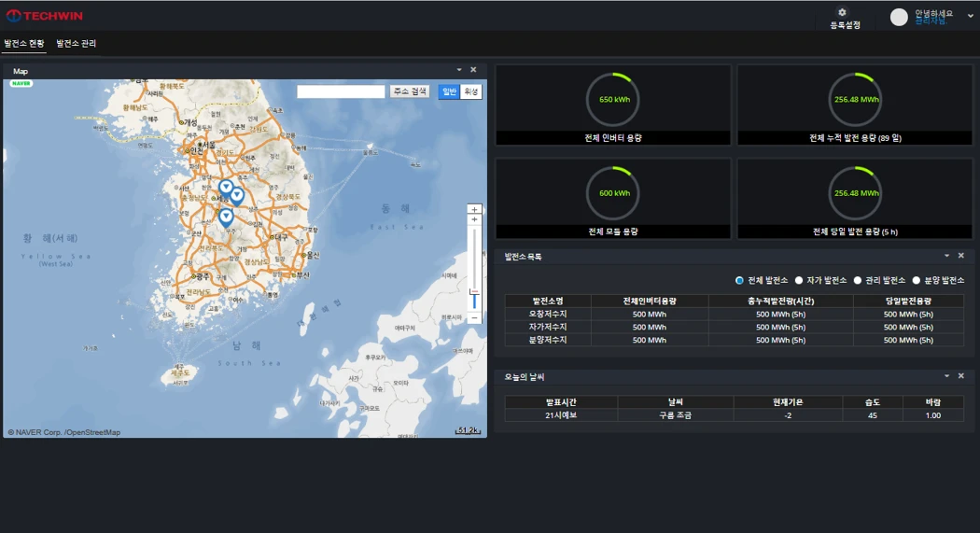Click the 전체 누적 발전 용량 gauge
The width and height of the screenshot is (980, 533).
(855, 99)
